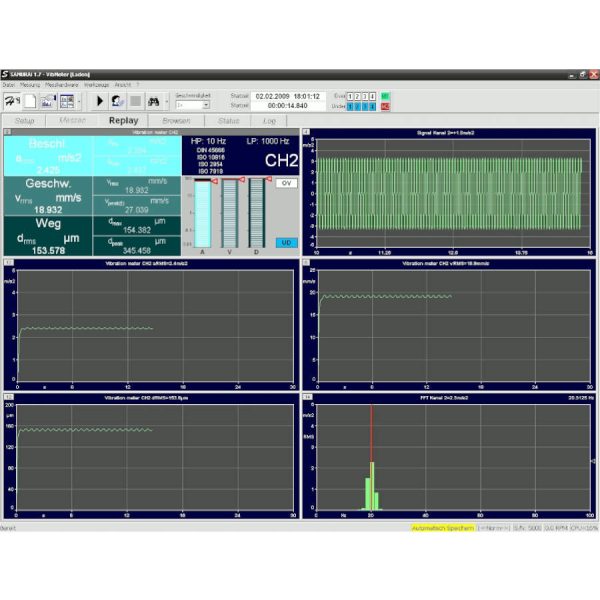This screenshot has height=600, width=600.
Task: Open the Werkzeuge menu
Action: click(96, 85)
